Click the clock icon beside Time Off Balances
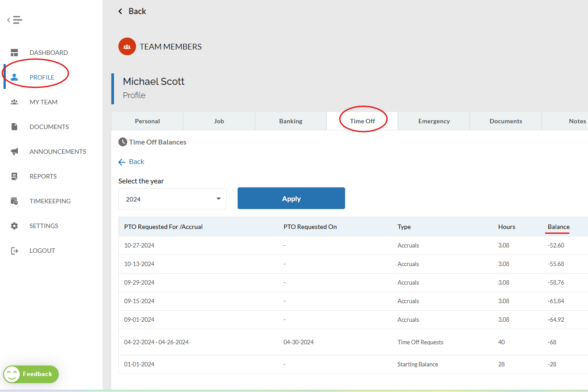 (x=123, y=142)
